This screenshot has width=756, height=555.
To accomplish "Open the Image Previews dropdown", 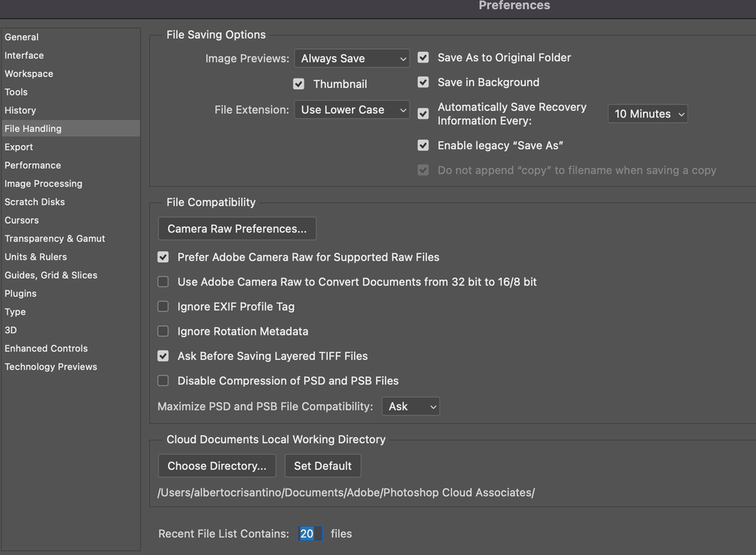I will point(352,58).
